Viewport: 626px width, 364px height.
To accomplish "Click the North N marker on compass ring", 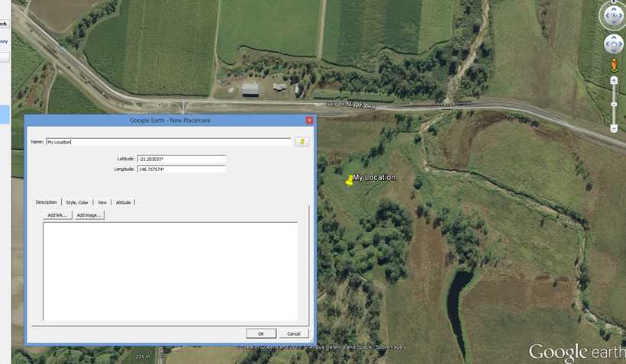I will click(x=614, y=2).
